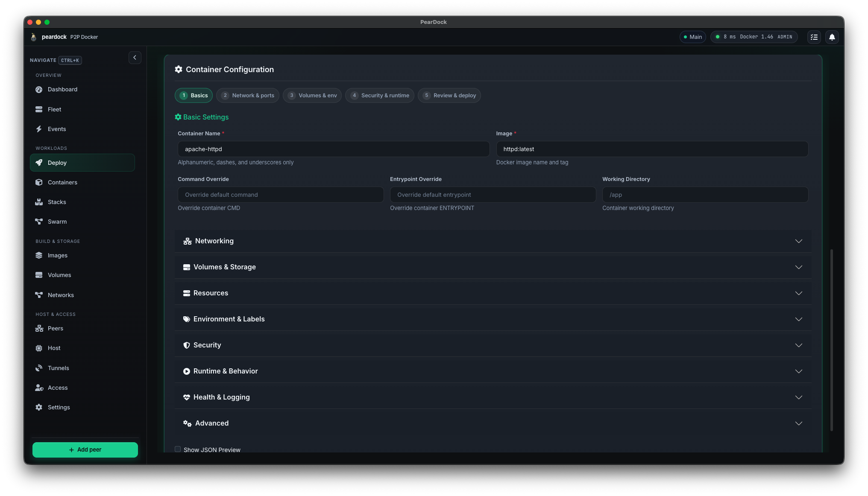Open the task list icon in header

[814, 37]
